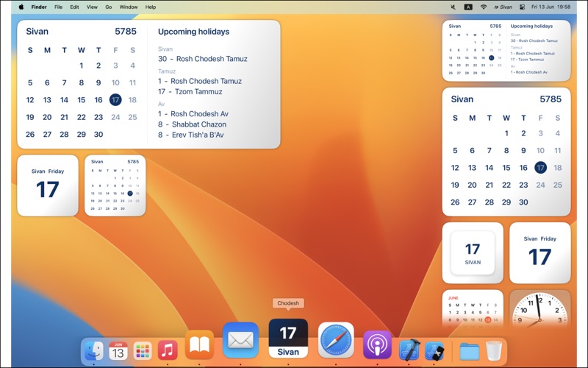Click '30 - Rosh Chodesh Tamuz' in the large holidays widget
Viewport: 588px width, 368px height.
click(x=203, y=59)
